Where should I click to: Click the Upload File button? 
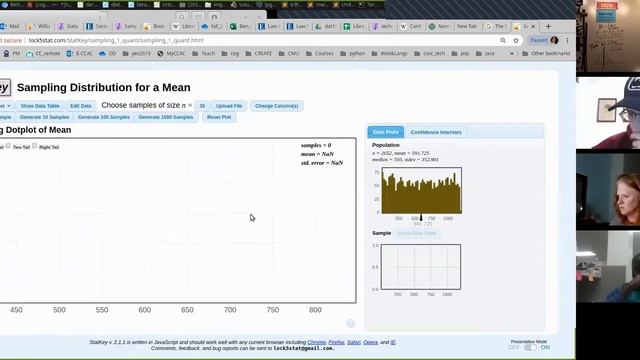pyautogui.click(x=229, y=106)
